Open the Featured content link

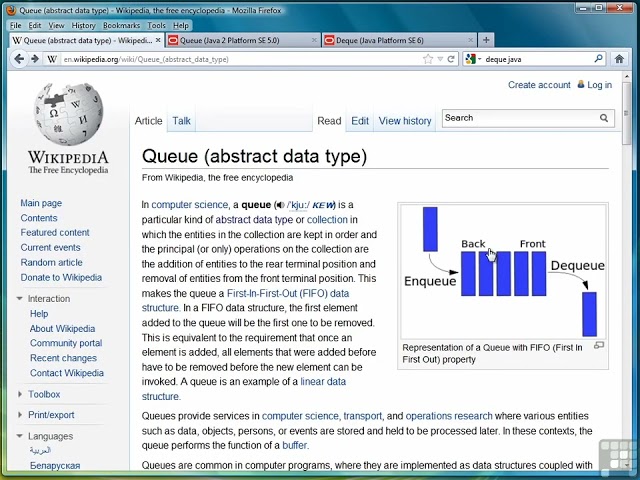point(55,233)
